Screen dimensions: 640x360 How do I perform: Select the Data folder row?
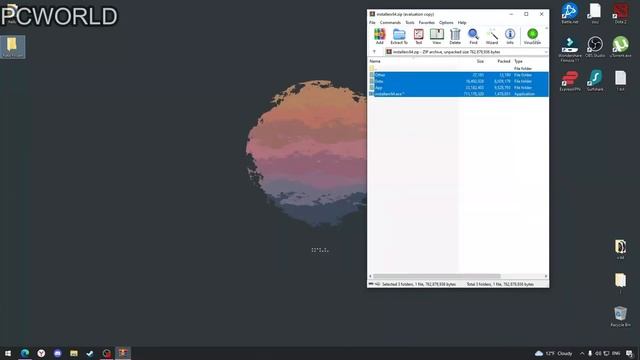point(458,81)
